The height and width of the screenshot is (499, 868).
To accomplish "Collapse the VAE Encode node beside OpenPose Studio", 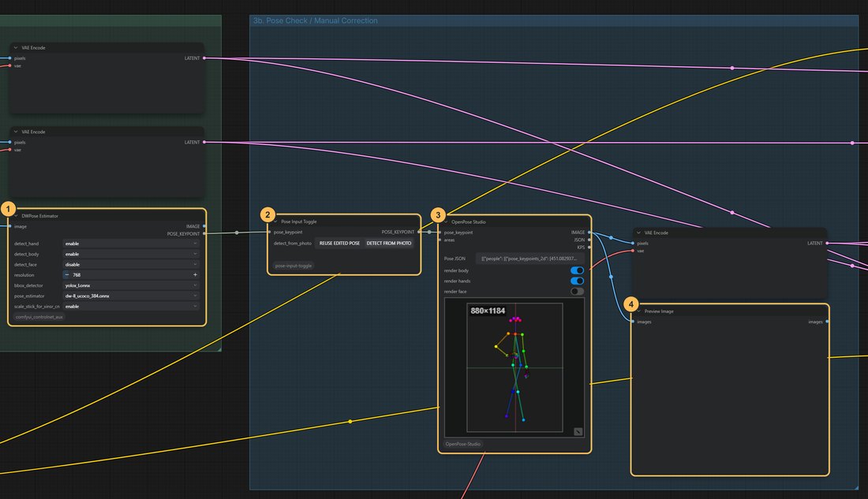I will click(639, 233).
